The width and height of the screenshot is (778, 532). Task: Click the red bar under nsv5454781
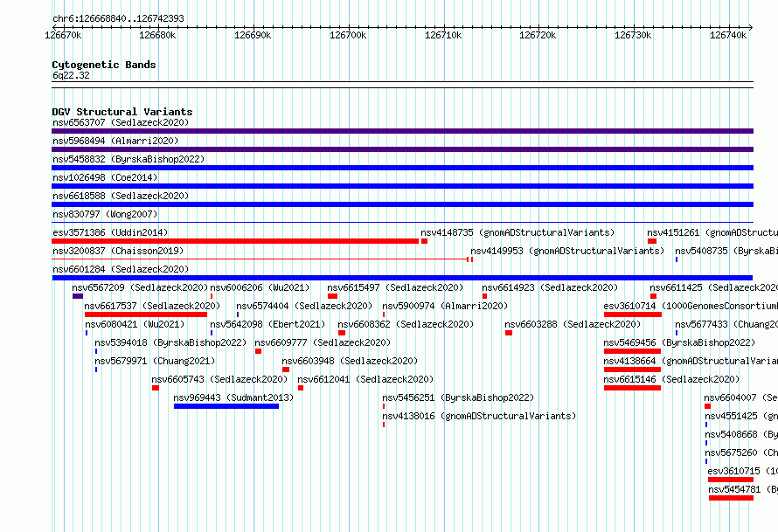click(x=731, y=498)
